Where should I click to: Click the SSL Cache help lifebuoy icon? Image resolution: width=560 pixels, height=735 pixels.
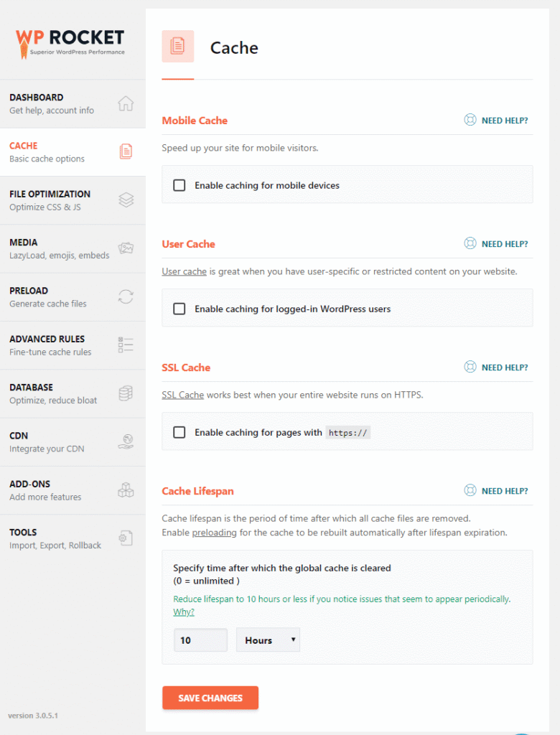pos(470,367)
